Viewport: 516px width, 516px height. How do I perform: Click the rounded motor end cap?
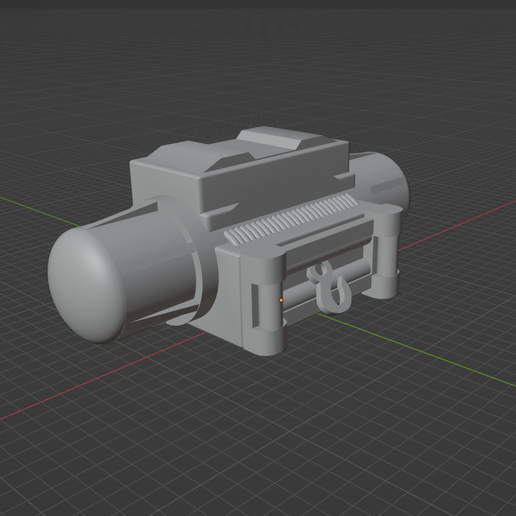(85, 284)
